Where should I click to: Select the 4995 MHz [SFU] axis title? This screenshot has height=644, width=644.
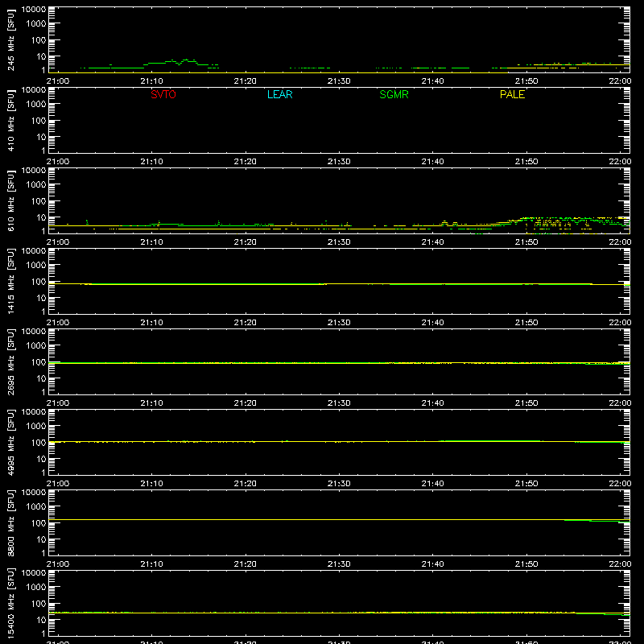[x=11, y=443]
